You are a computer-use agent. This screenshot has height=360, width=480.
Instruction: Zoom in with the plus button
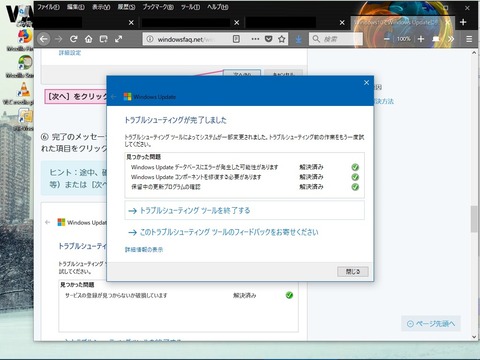point(421,39)
